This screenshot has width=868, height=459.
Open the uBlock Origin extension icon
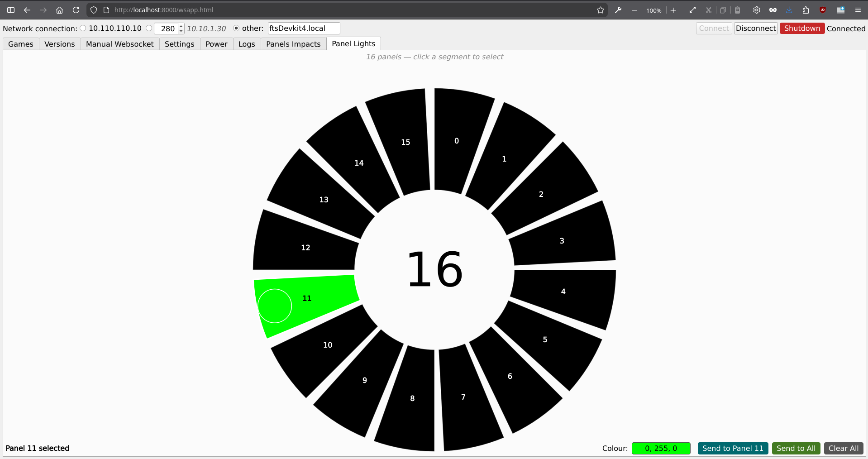823,10
